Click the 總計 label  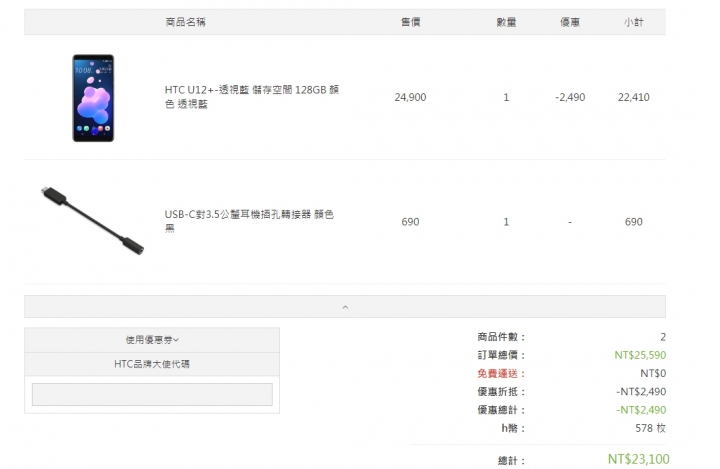pyautogui.click(x=512, y=460)
